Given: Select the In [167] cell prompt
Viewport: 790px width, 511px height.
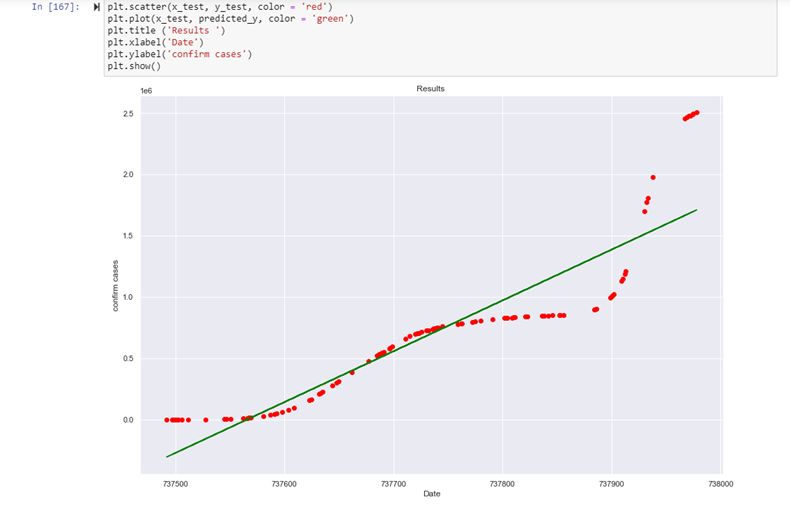Looking at the screenshot, I should pyautogui.click(x=55, y=7).
